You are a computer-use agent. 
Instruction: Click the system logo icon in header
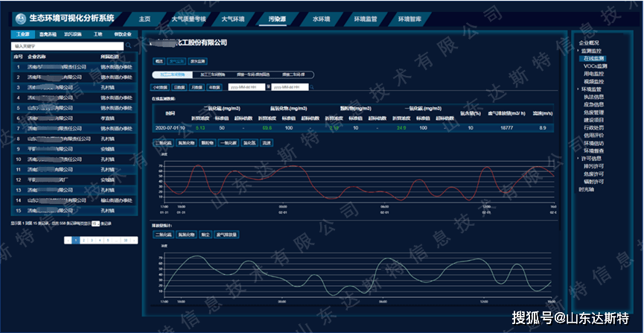[x=21, y=17]
